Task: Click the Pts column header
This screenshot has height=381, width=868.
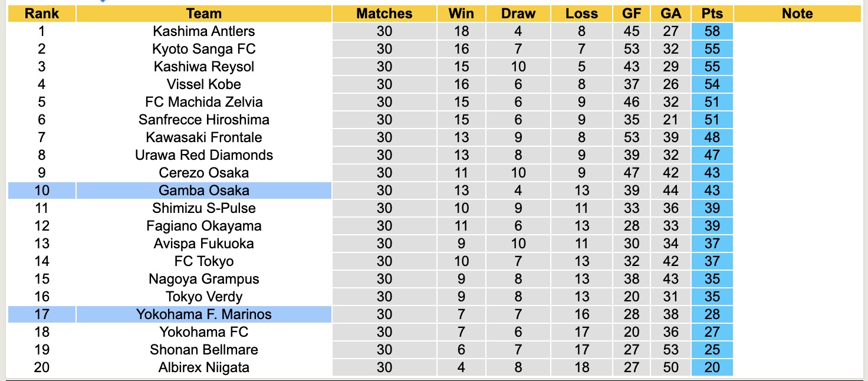Action: tap(712, 14)
